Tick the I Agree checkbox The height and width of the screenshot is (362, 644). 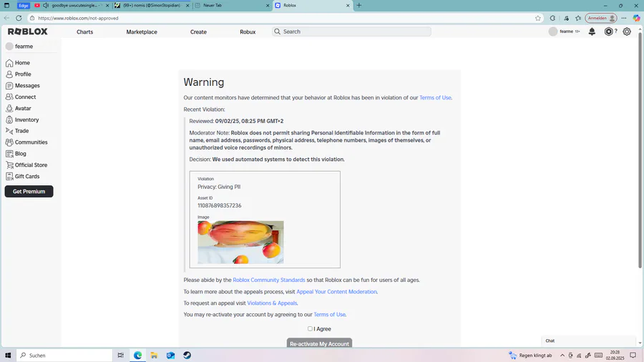tap(310, 329)
